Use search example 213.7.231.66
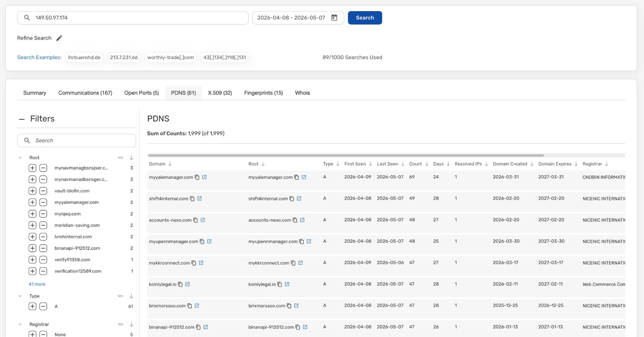This screenshot has width=644, height=337. pyautogui.click(x=124, y=57)
